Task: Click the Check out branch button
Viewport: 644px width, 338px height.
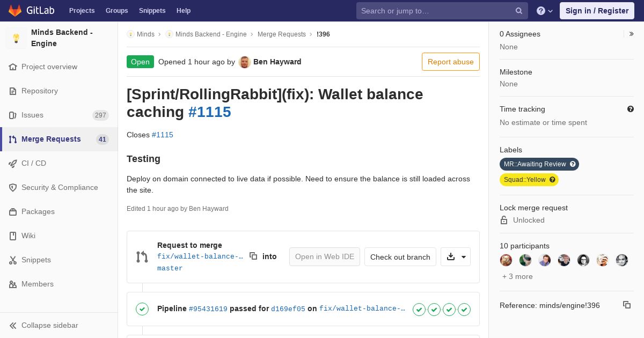Action: tap(400, 257)
